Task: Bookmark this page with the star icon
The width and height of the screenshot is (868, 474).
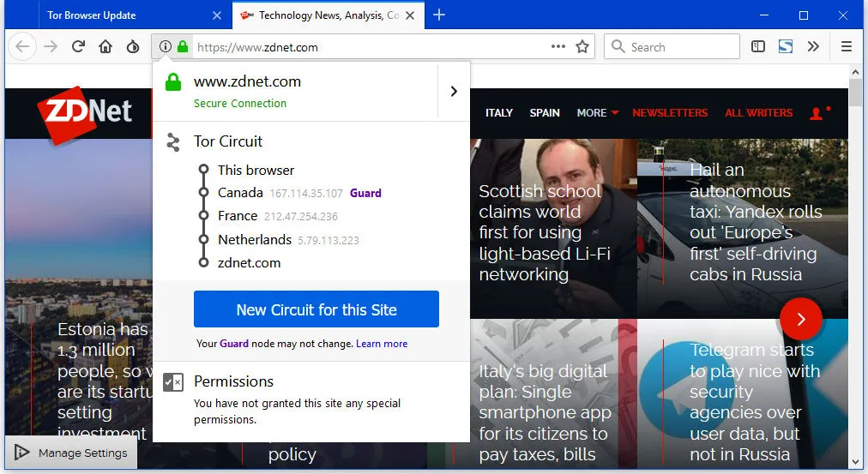Action: tap(582, 47)
